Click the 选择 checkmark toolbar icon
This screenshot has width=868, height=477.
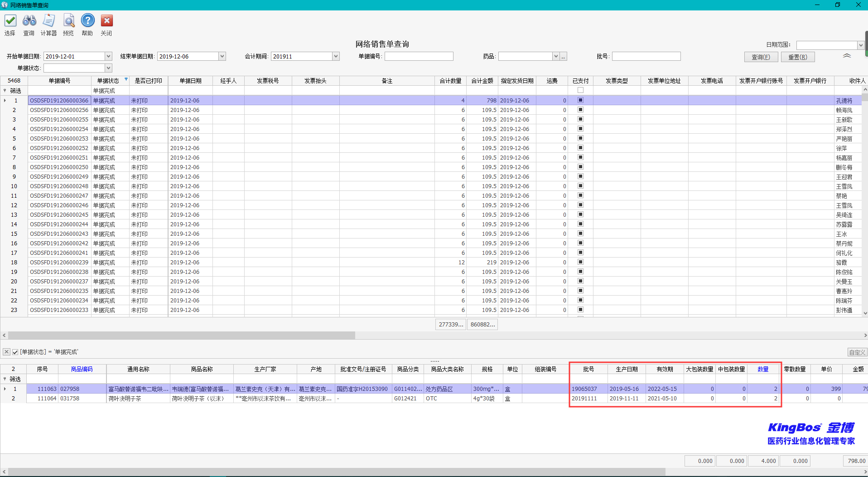click(10, 21)
